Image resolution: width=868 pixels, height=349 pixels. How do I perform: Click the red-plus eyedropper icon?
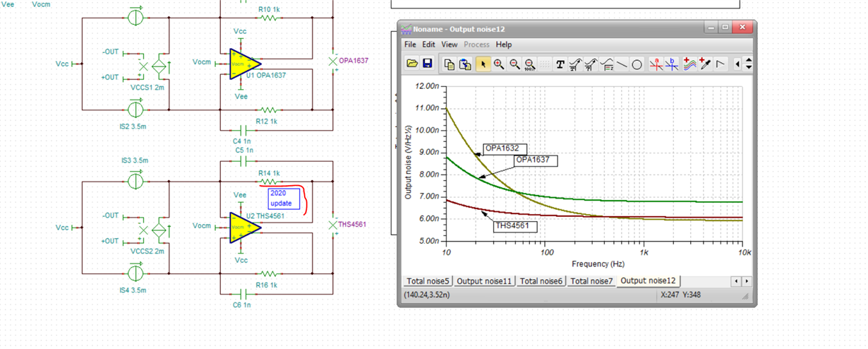pyautogui.click(x=705, y=64)
